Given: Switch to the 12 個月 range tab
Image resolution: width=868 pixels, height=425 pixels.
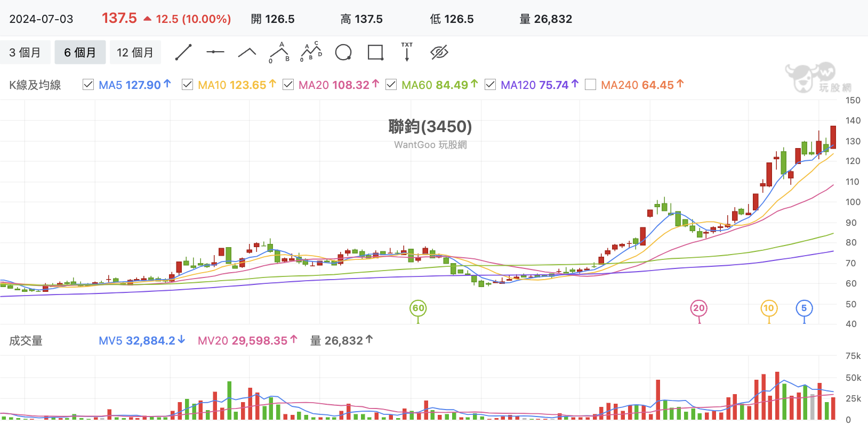Looking at the screenshot, I should tap(135, 52).
